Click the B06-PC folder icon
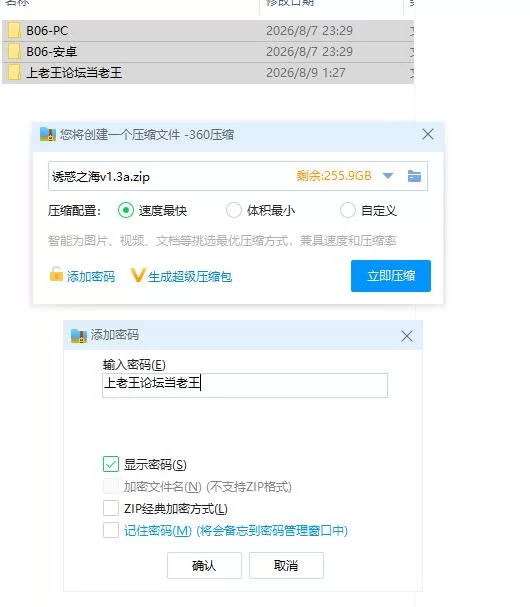The image size is (530, 607). tap(14, 31)
